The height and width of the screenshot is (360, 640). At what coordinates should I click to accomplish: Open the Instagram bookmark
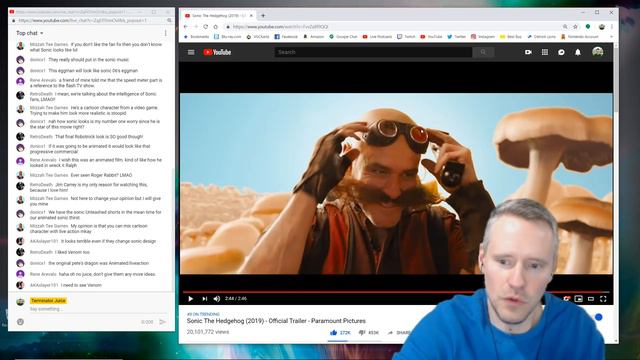pyautogui.click(x=483, y=37)
